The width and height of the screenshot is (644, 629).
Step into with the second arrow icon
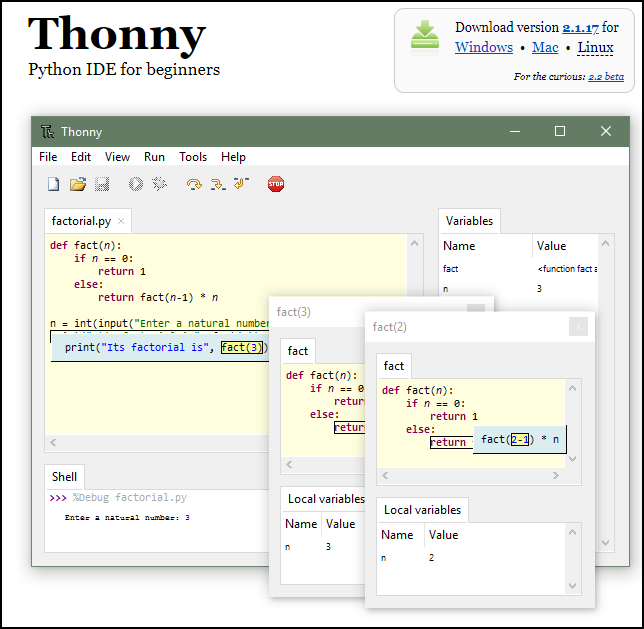(x=218, y=184)
